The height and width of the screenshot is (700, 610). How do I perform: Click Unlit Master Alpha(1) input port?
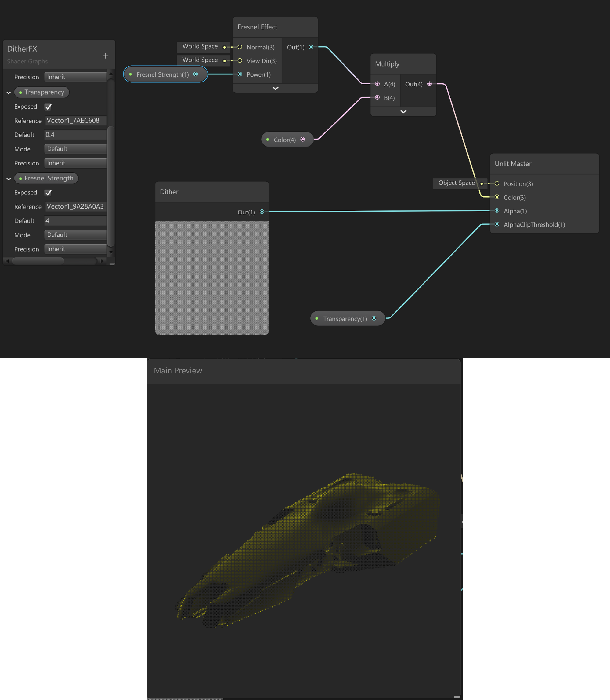click(497, 211)
